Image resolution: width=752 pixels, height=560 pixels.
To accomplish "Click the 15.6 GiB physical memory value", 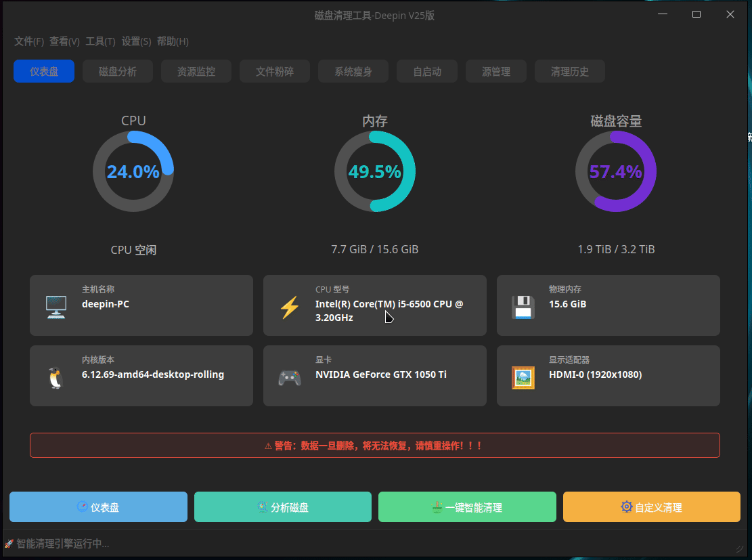I will coord(567,304).
